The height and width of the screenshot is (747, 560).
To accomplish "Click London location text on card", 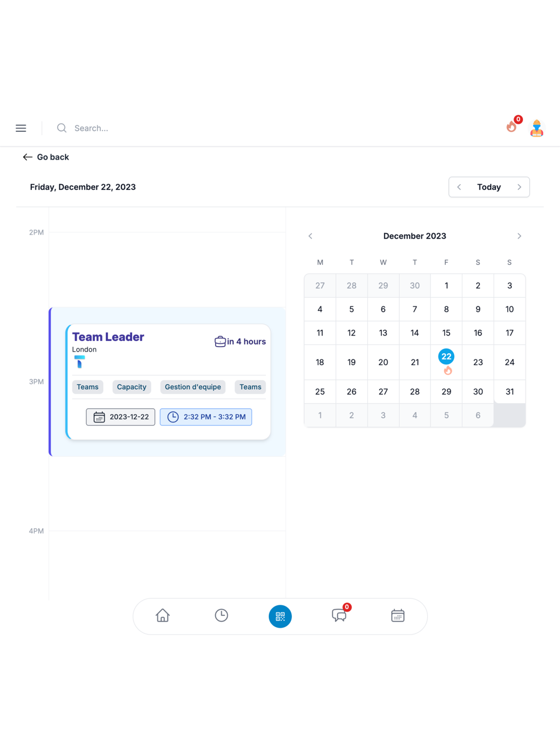I will pos(84,349).
